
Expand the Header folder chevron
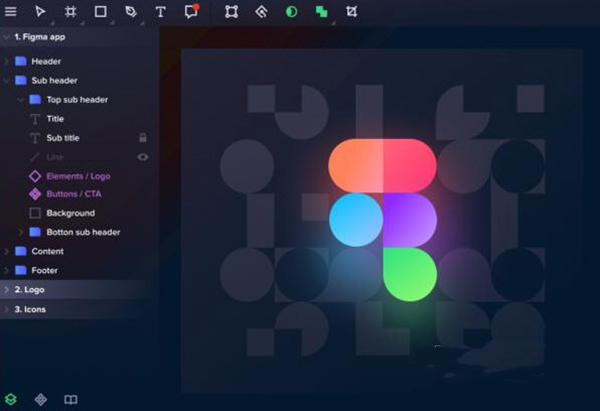[x=8, y=62]
